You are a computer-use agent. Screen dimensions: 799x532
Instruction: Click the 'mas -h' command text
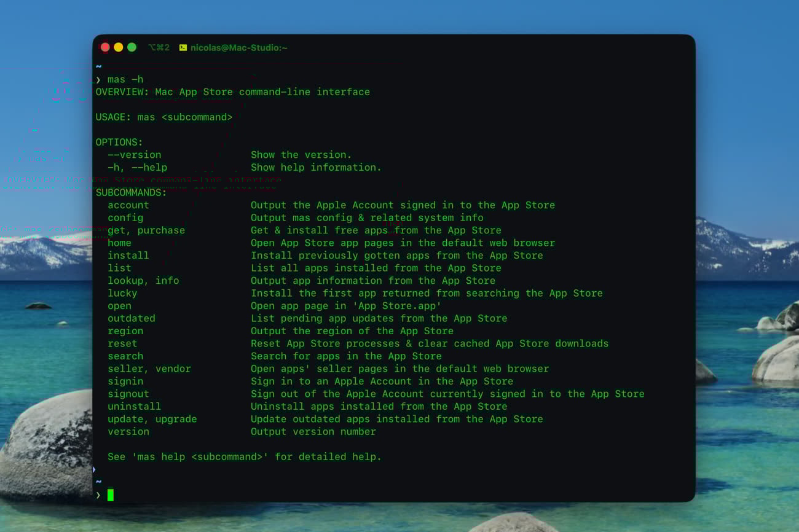pos(125,79)
